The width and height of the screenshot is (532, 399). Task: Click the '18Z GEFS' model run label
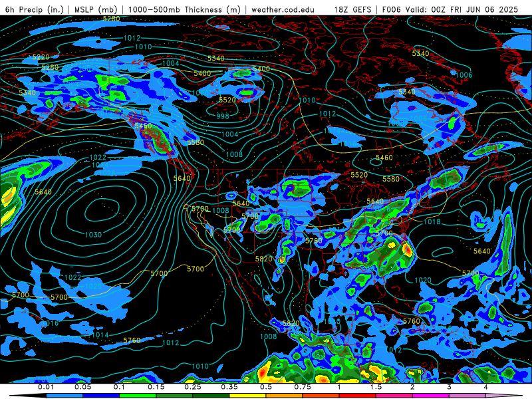click(x=353, y=9)
